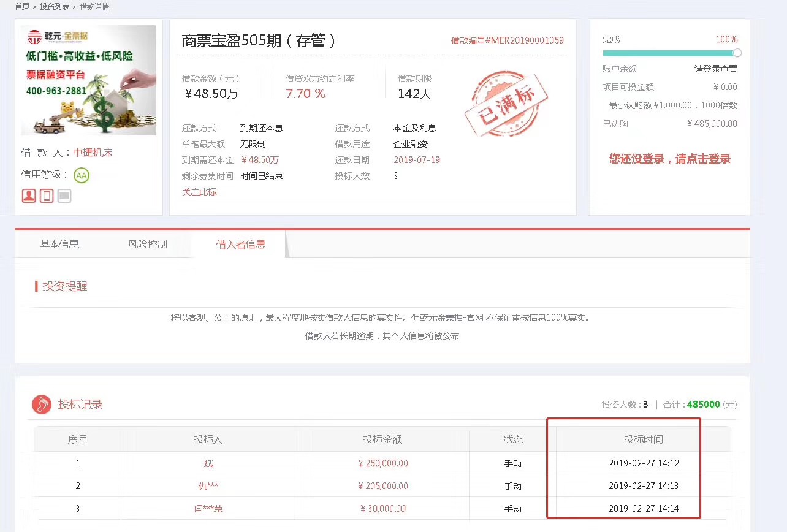Click the 首页 breadcrumb link
Screen dimensions: 787x532
click(21, 6)
